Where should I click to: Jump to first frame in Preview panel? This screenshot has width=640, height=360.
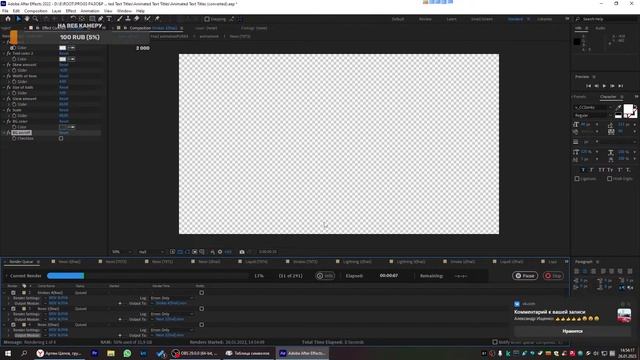coord(589,86)
